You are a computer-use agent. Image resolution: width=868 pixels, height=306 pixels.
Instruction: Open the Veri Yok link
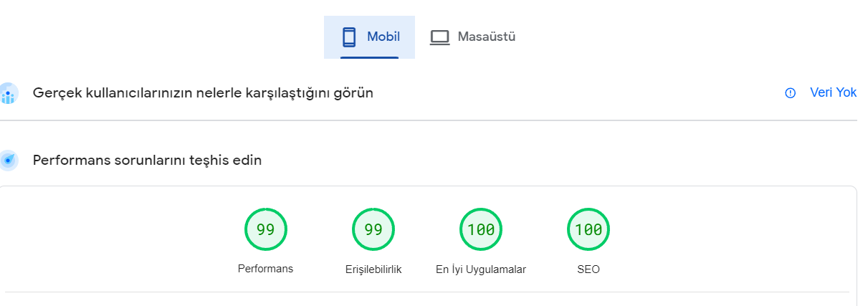click(833, 92)
